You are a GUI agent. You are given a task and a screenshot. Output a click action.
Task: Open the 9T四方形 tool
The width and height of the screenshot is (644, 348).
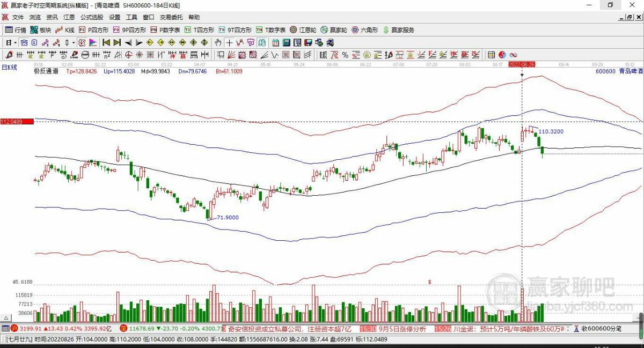click(235, 30)
